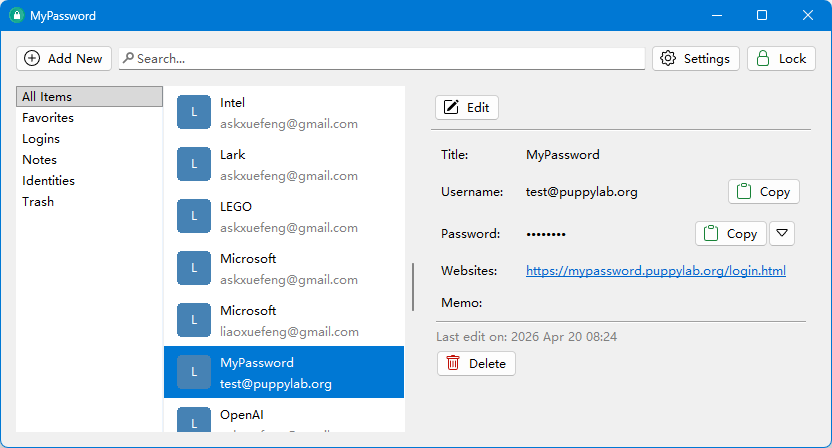Viewport: 832px width, 448px height.
Task: Select Favorites in the sidebar
Action: tap(48, 118)
